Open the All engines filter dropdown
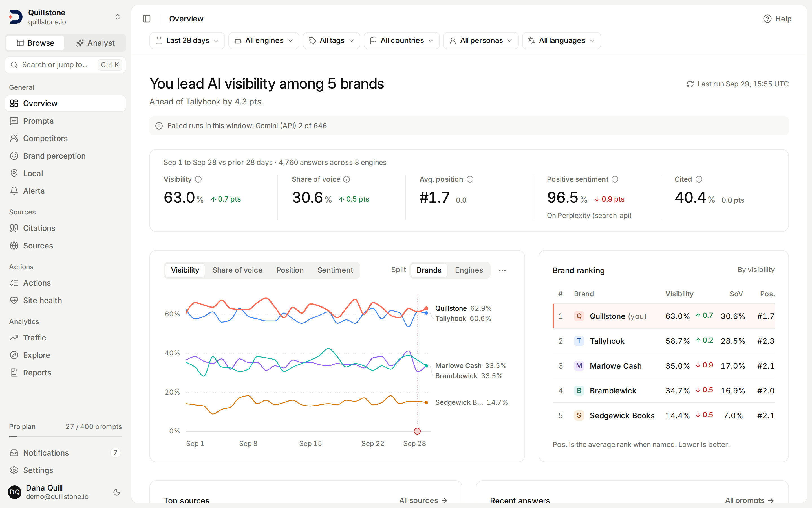 264,41
